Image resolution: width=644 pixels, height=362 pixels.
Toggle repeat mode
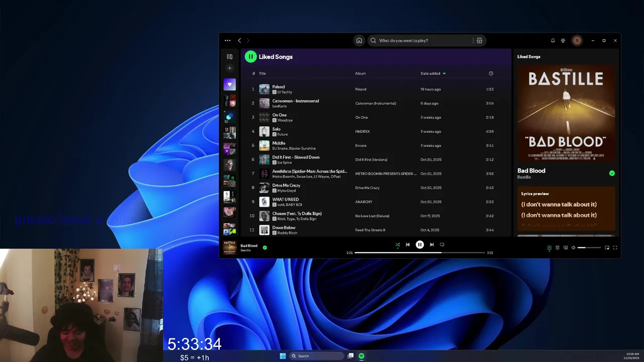tap(442, 245)
